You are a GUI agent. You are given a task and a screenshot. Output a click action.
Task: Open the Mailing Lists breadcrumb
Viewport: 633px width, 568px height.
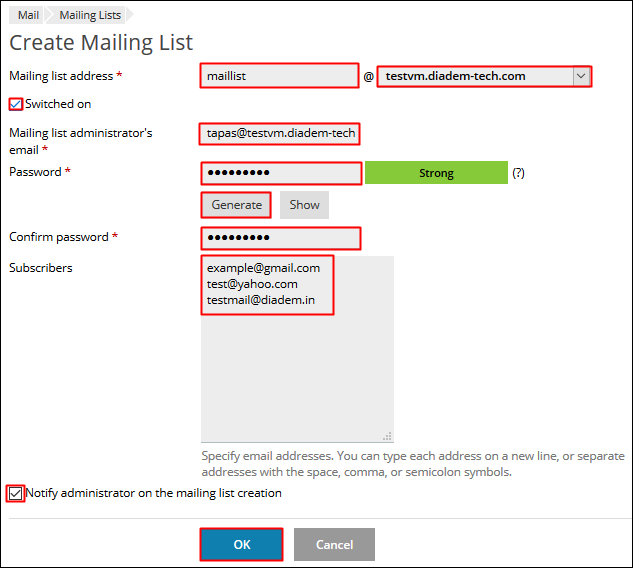pyautogui.click(x=89, y=16)
